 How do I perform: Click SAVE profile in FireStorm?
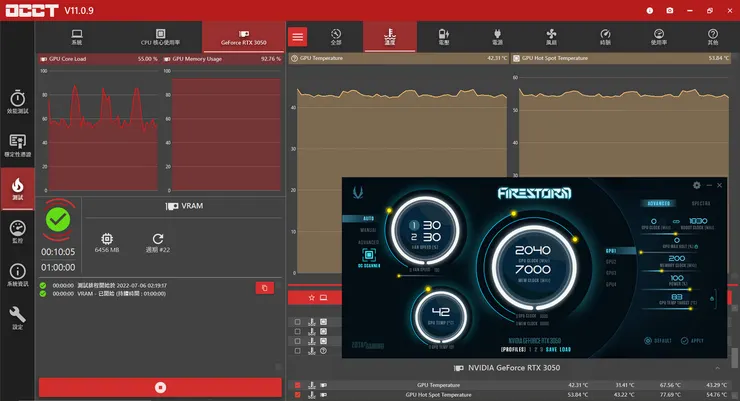pyautogui.click(x=551, y=350)
